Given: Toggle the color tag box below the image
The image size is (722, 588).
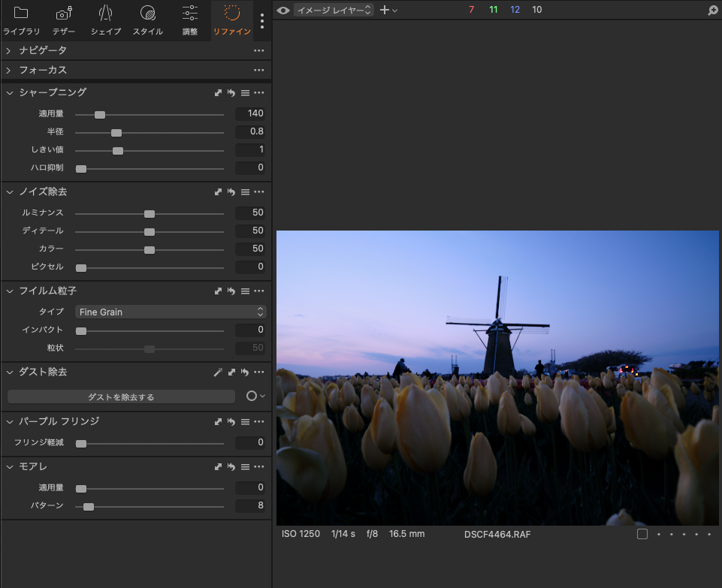Looking at the screenshot, I should point(642,534).
